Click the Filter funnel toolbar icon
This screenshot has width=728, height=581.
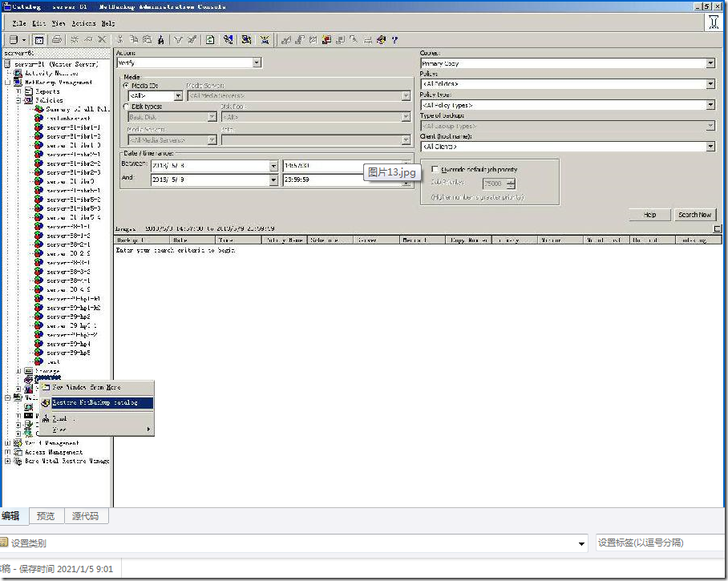click(179, 39)
